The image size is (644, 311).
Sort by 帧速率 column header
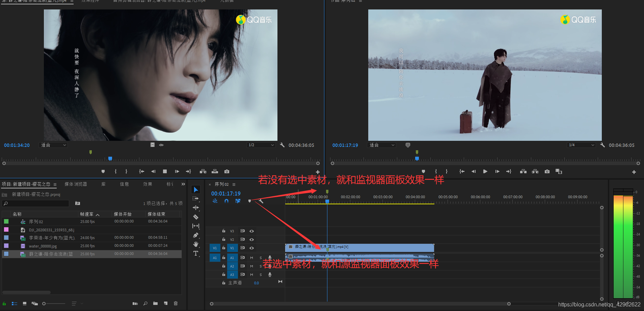click(x=87, y=214)
